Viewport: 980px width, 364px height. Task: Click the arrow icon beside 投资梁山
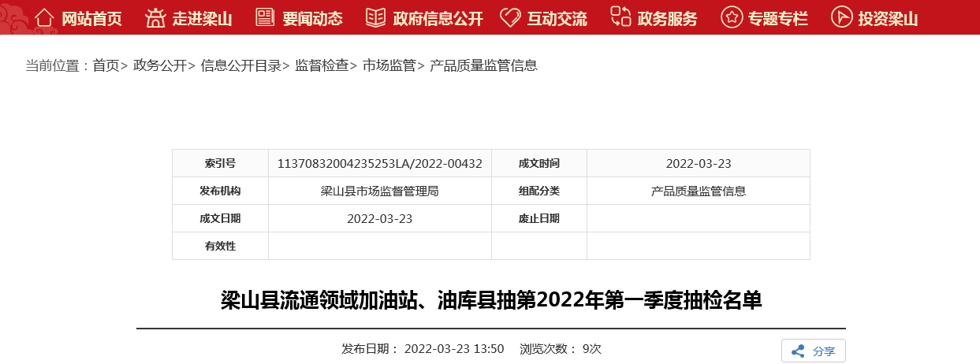coord(841,17)
